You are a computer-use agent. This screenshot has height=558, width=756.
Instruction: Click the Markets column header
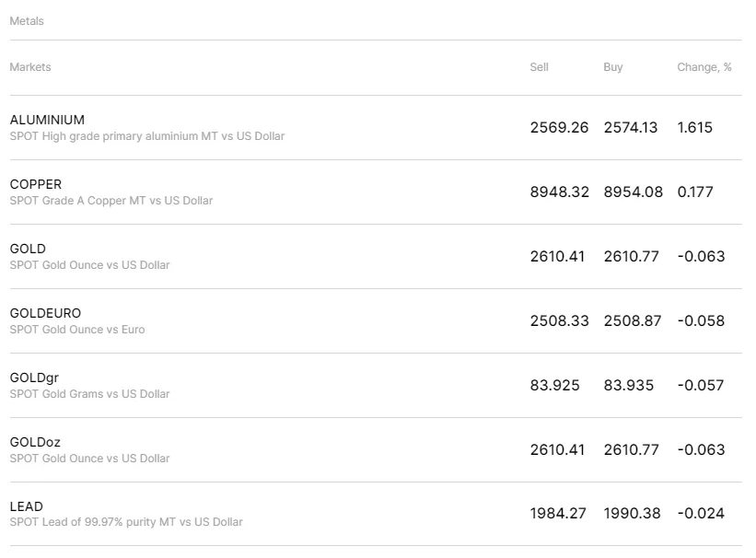(30, 67)
